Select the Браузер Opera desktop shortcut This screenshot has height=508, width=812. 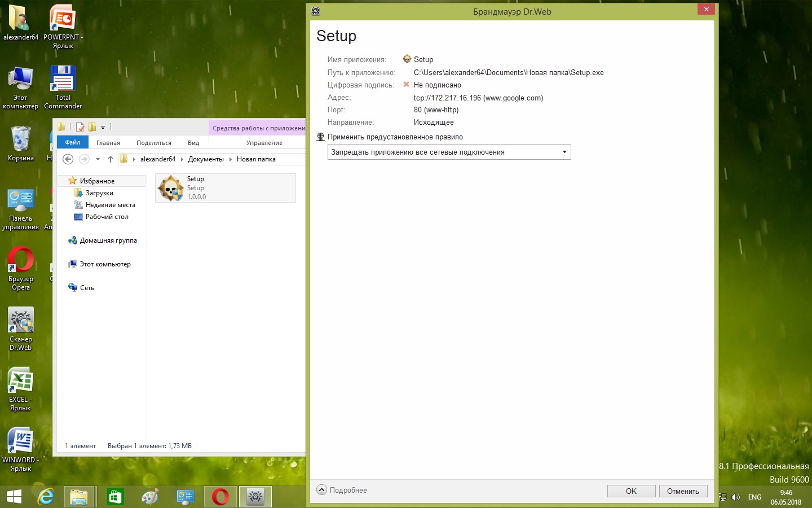(21, 269)
